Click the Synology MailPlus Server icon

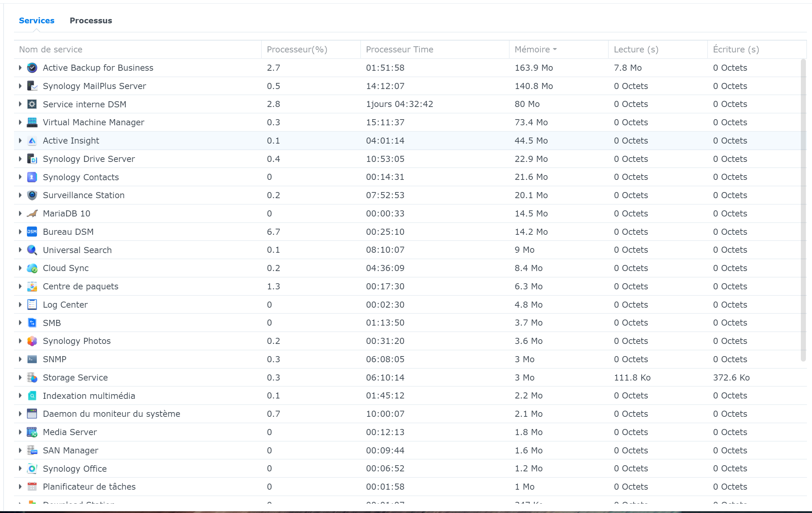tap(32, 86)
